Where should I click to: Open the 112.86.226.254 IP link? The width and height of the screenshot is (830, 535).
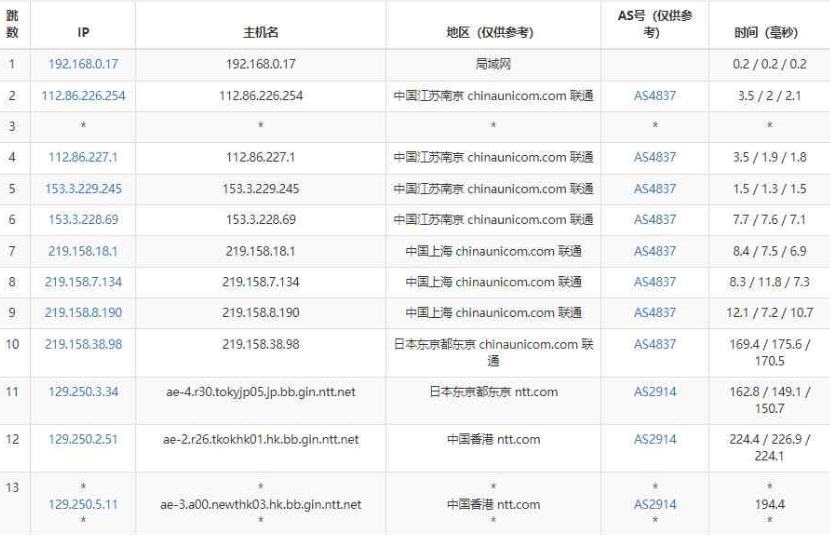83,96
